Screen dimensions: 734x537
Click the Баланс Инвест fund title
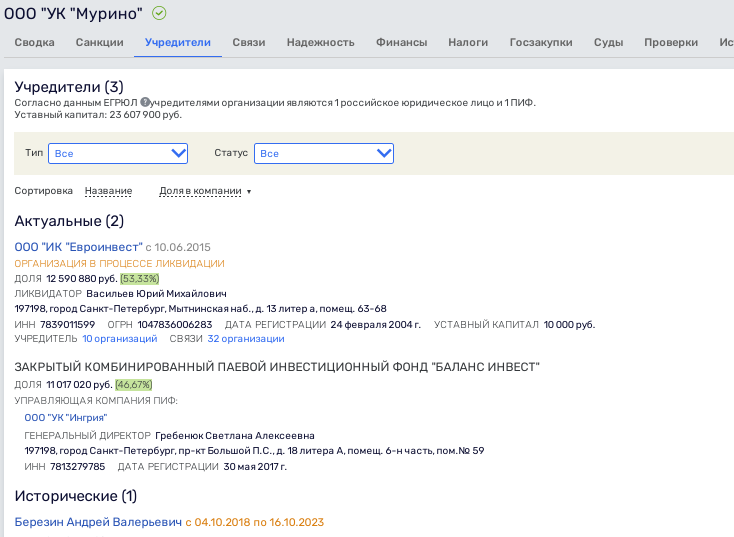coord(277,367)
